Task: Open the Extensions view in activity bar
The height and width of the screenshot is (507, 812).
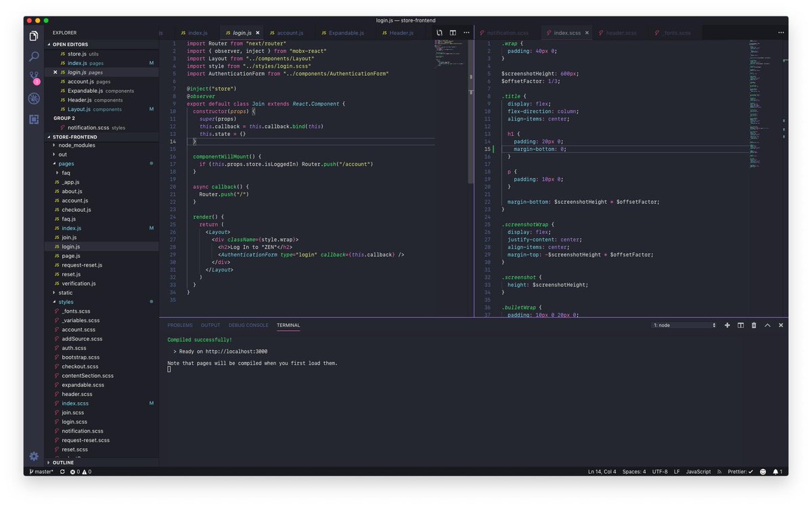Action: click(34, 119)
